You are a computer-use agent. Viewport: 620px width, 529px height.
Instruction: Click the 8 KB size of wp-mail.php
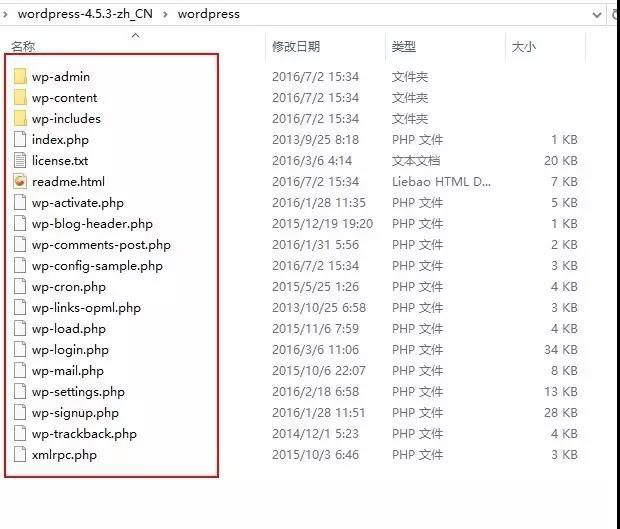(564, 370)
